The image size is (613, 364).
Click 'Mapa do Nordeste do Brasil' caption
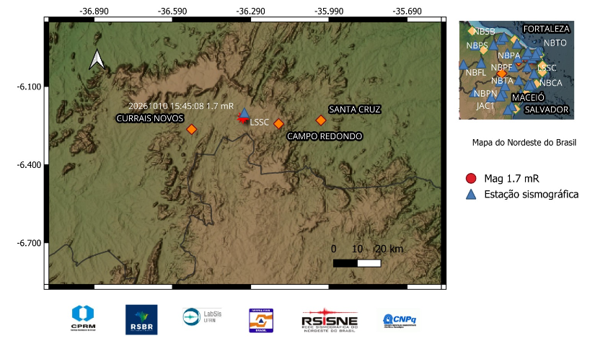524,143
